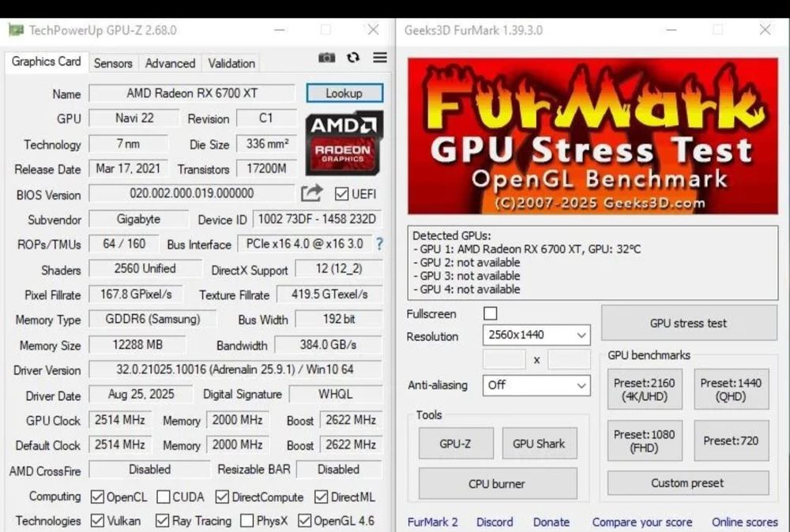Start the GPU stress test

pos(689,323)
